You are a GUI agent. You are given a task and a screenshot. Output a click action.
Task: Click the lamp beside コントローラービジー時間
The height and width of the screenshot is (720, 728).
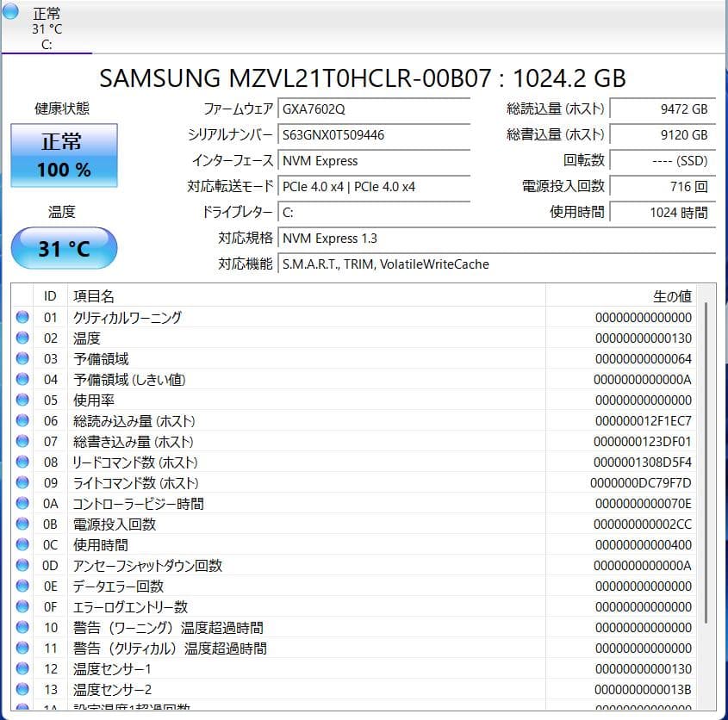pyautogui.click(x=23, y=503)
